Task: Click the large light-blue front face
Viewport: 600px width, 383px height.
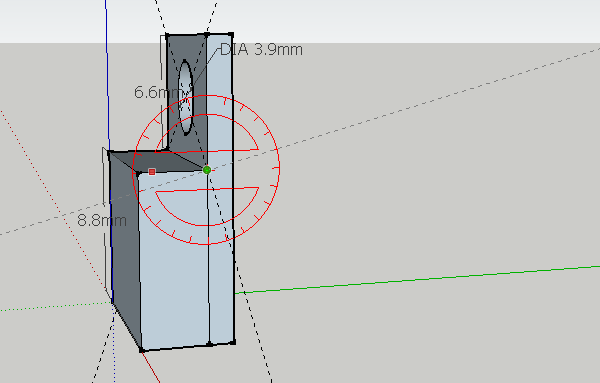Action: click(x=174, y=260)
